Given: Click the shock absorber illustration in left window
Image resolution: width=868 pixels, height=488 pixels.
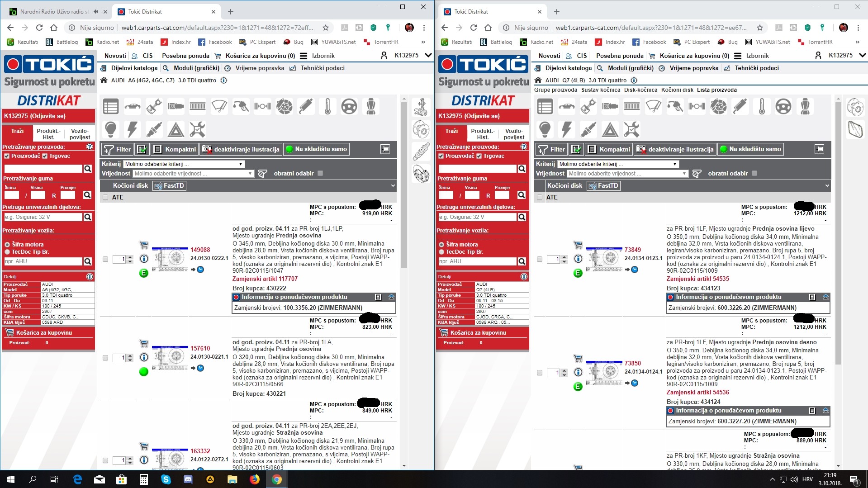Looking at the screenshot, I should [x=421, y=152].
